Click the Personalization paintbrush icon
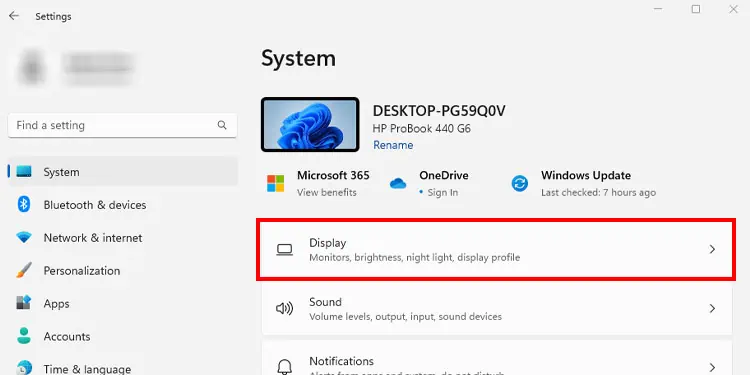 pyautogui.click(x=23, y=270)
